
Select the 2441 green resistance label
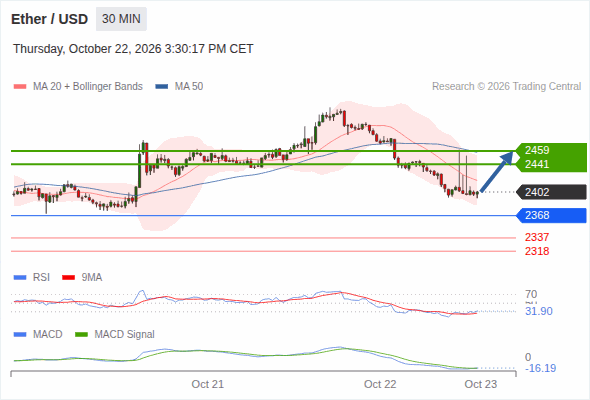[537, 164]
